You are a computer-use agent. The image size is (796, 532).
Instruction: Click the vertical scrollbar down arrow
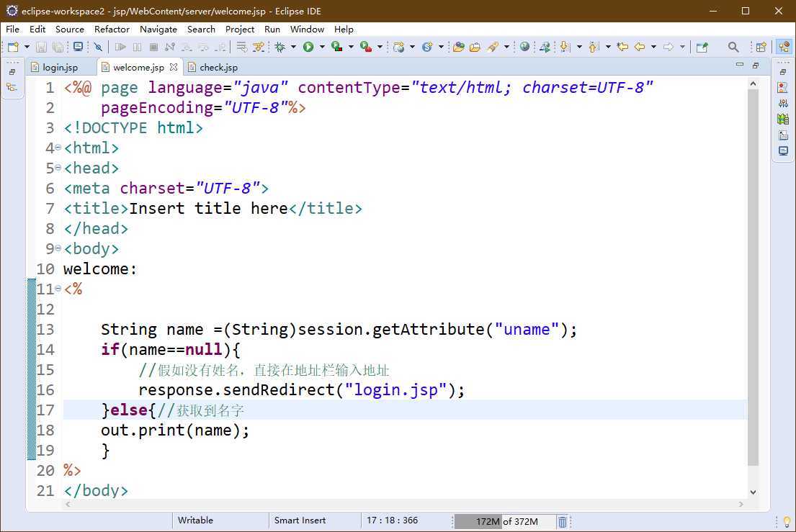pyautogui.click(x=753, y=492)
